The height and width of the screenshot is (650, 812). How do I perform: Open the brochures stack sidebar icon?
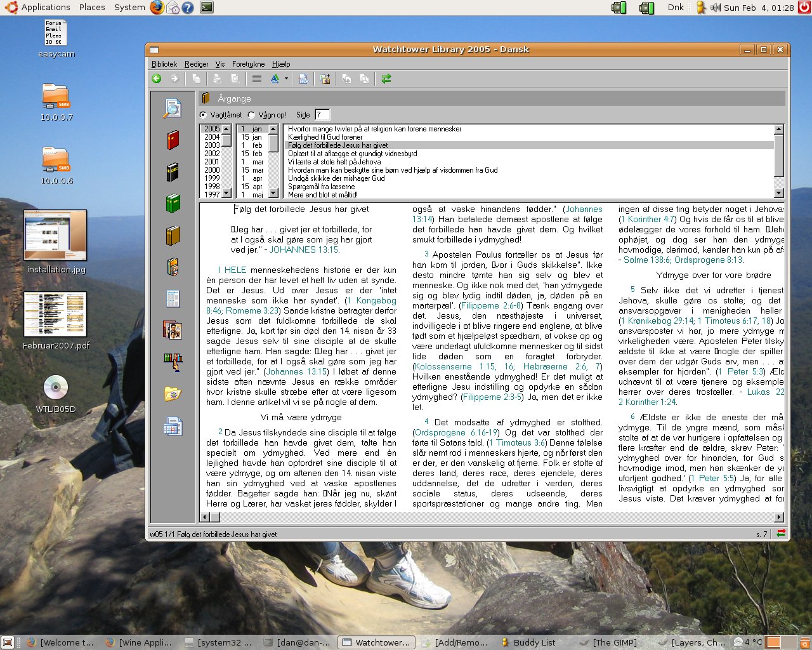click(x=173, y=267)
